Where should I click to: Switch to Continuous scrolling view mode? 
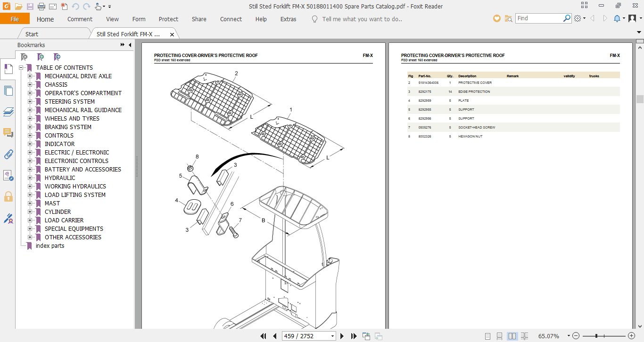[499, 336]
